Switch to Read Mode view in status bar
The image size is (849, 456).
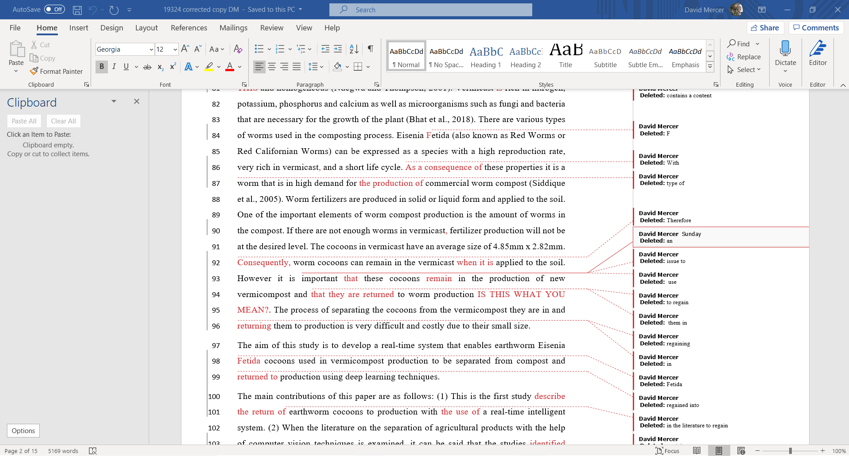tap(697, 451)
